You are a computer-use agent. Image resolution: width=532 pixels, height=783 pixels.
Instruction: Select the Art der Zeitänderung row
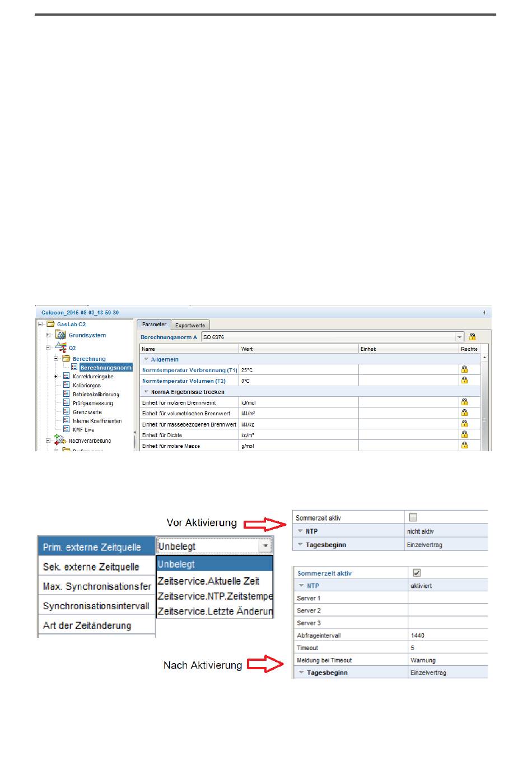[96, 626]
